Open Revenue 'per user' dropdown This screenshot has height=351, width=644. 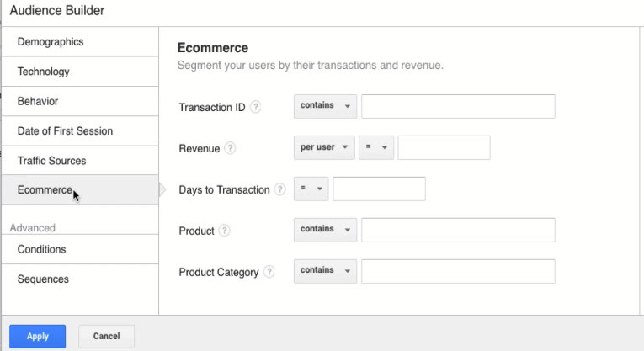pyautogui.click(x=325, y=147)
